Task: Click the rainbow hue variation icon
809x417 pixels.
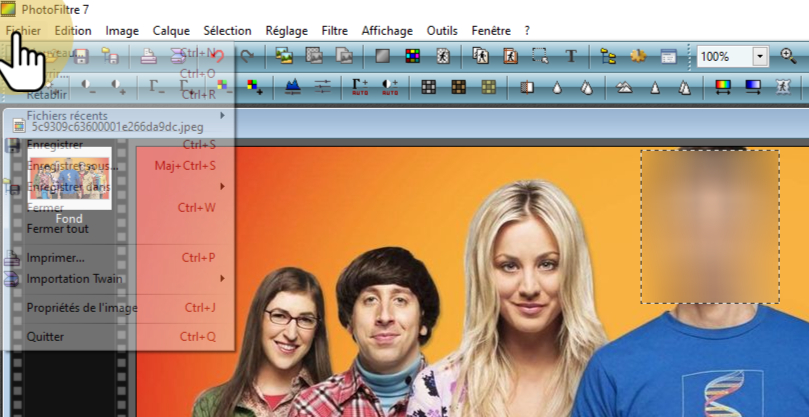Action: pos(723,86)
